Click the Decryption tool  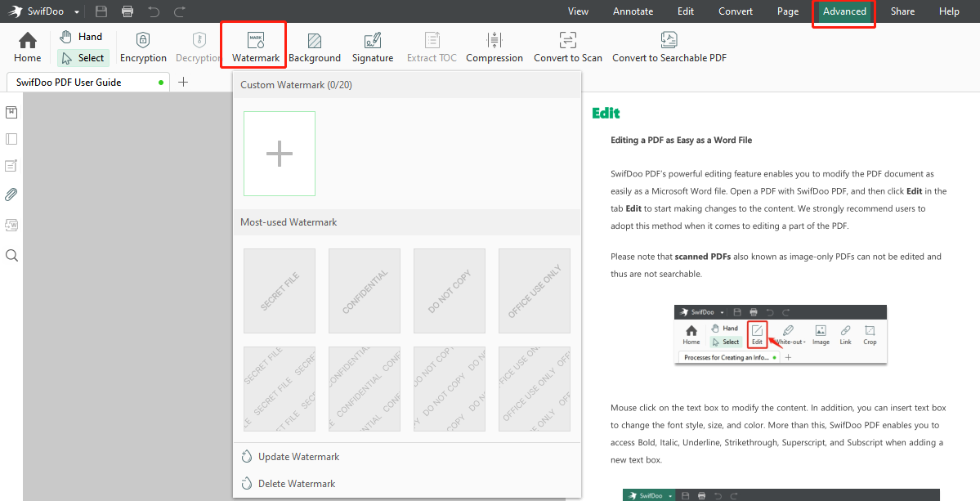coord(198,48)
